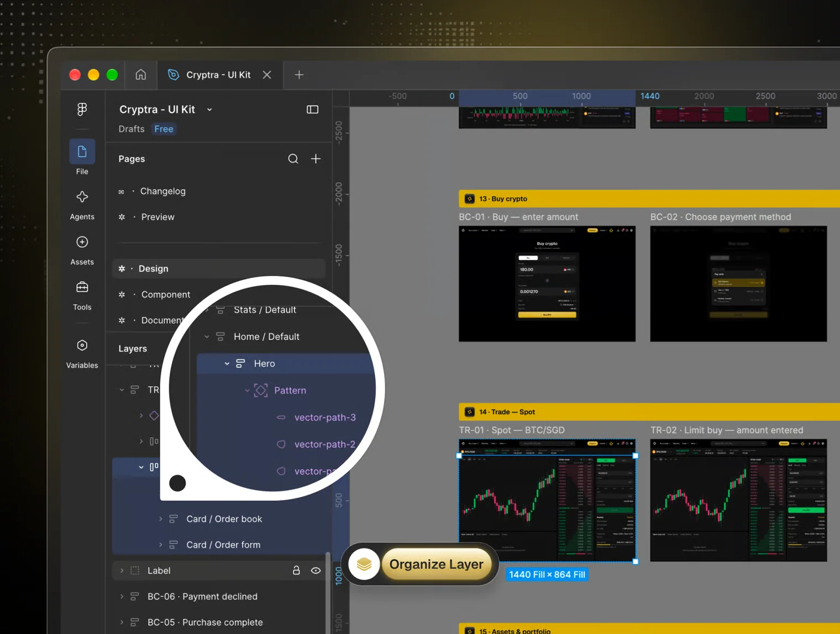Screen dimensions: 840x634
Task: Search pages with the magnifier icon
Action: pos(293,159)
